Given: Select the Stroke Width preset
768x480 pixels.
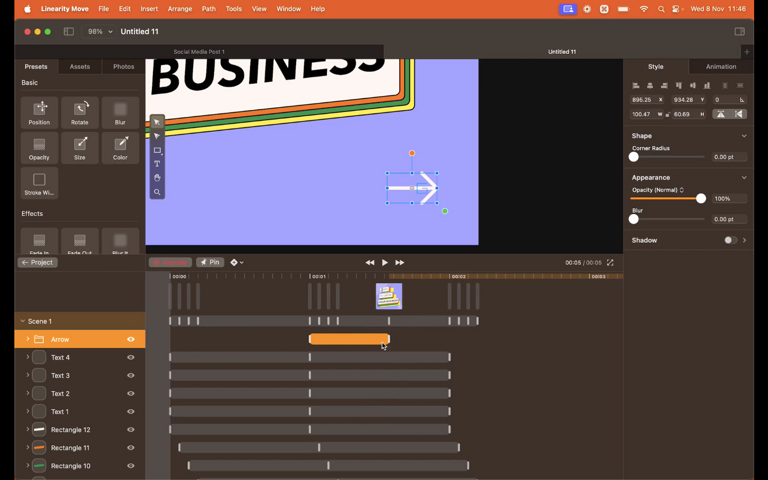Looking at the screenshot, I should [39, 183].
